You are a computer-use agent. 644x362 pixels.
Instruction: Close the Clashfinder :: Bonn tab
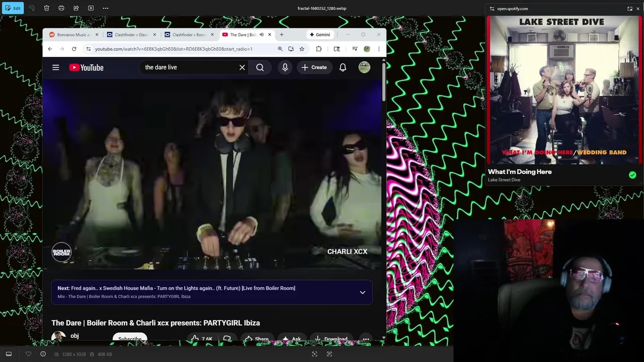click(212, 35)
